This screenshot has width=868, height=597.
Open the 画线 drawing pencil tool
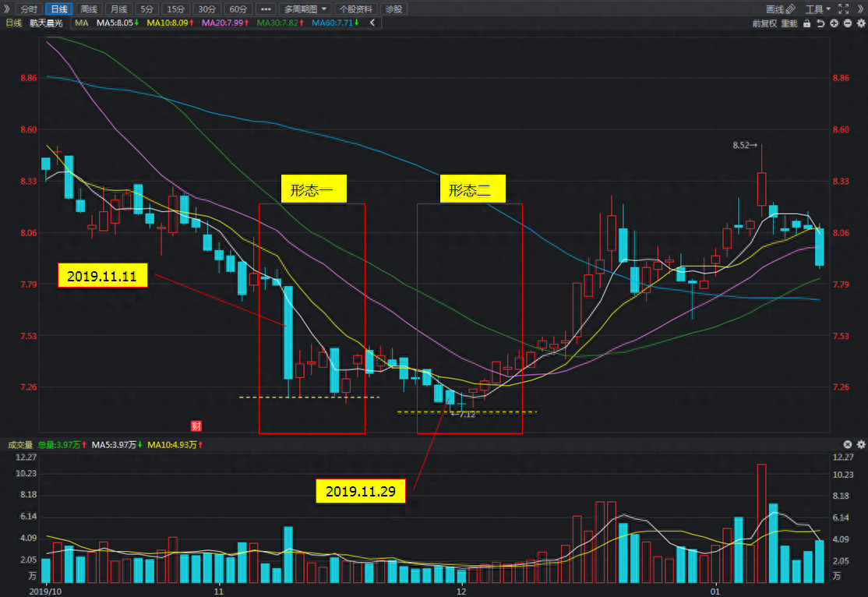pos(780,9)
